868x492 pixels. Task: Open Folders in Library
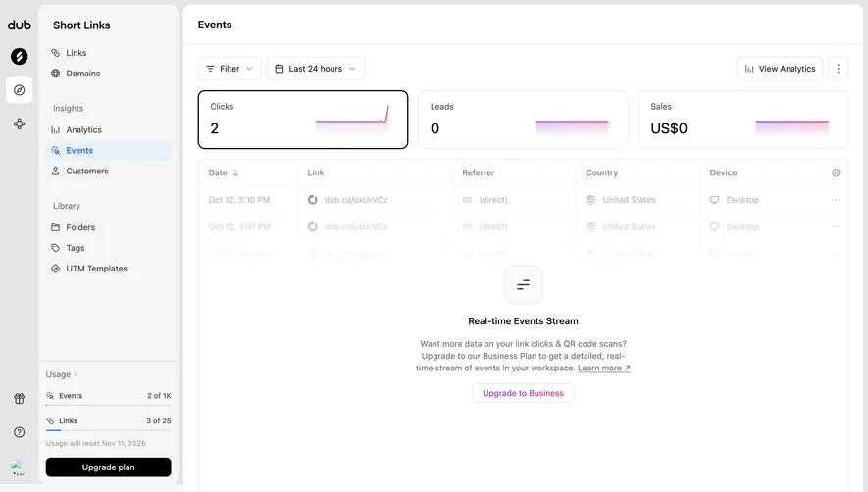coord(109,227)
